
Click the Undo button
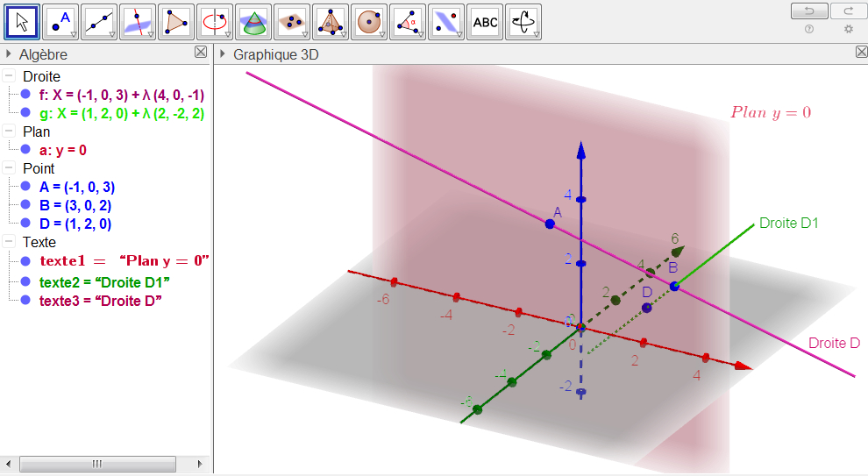(808, 11)
